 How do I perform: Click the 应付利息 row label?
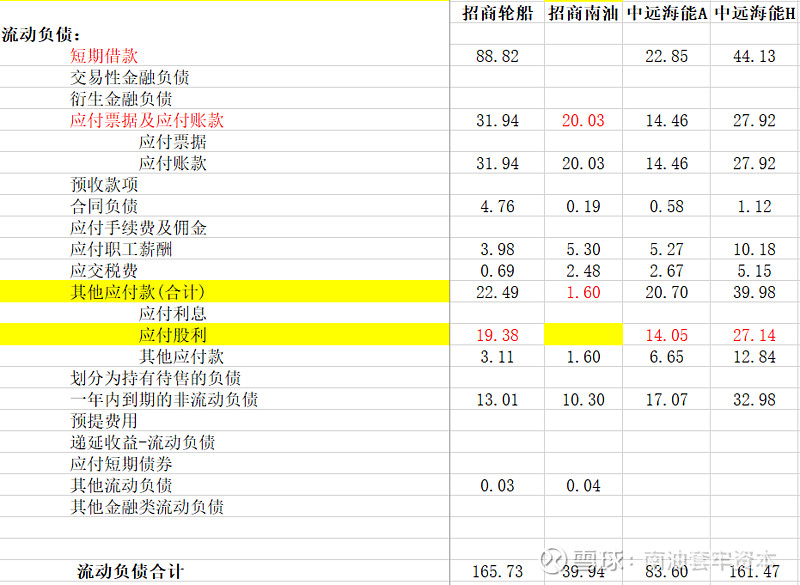click(x=172, y=313)
